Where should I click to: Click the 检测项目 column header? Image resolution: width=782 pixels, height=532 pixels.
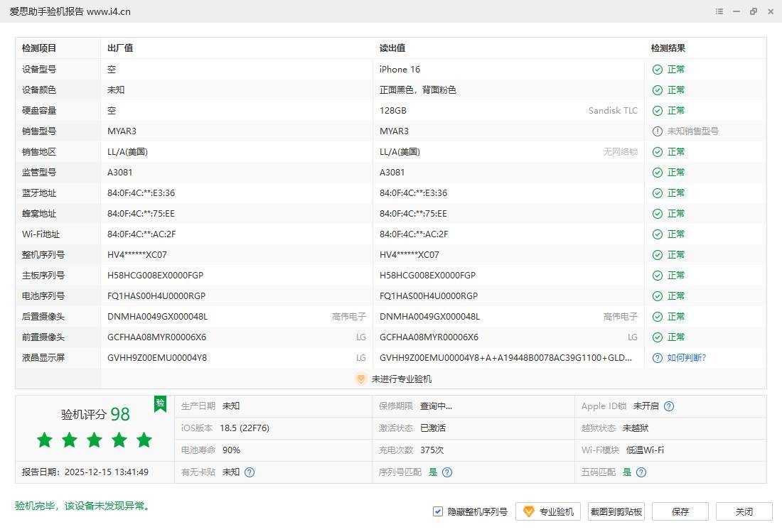pos(39,48)
